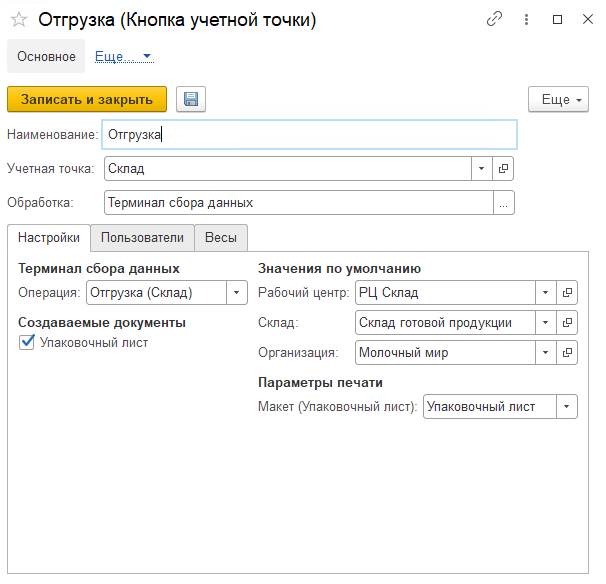
Task: Click the Еще link next to Основное
Action: pos(110,57)
